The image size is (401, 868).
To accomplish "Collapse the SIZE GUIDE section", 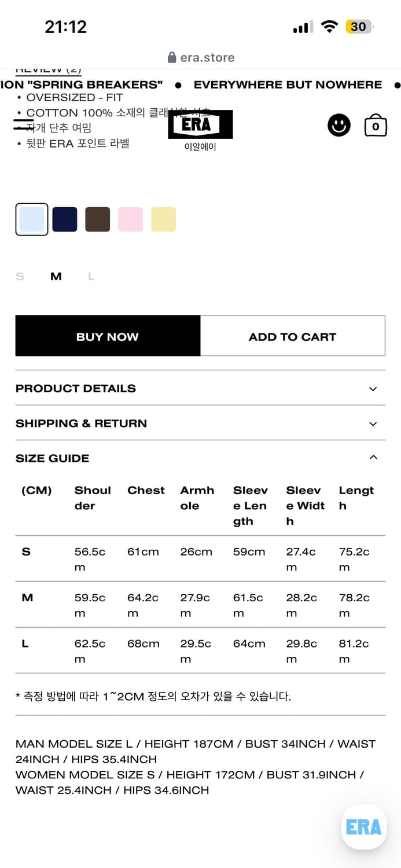I will 200,458.
